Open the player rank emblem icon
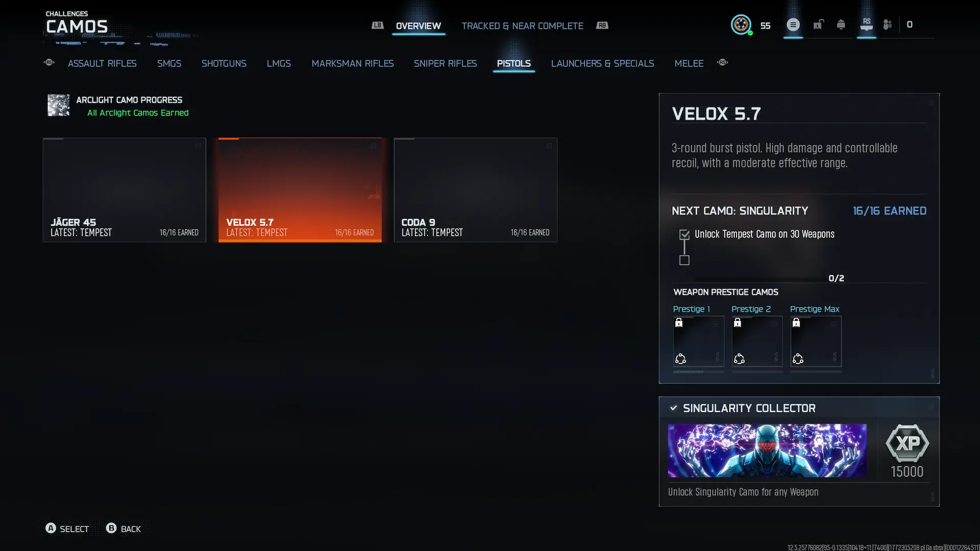 coord(741,24)
